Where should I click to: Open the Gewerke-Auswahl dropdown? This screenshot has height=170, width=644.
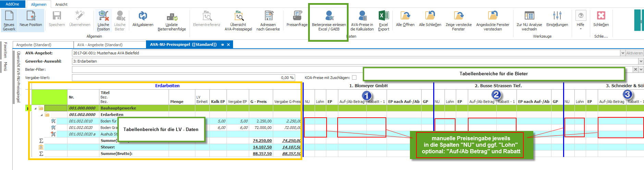click(641, 61)
